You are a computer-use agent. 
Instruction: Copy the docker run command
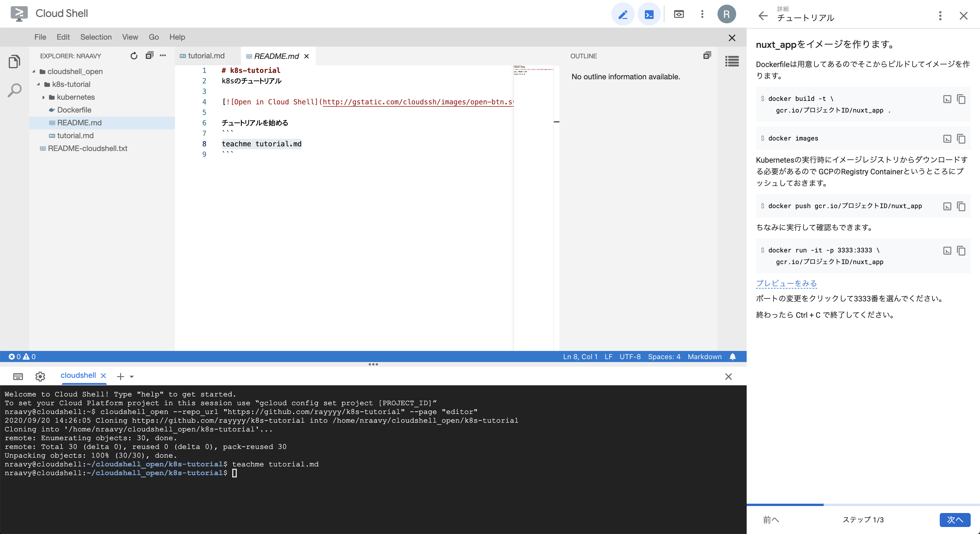[x=961, y=251]
